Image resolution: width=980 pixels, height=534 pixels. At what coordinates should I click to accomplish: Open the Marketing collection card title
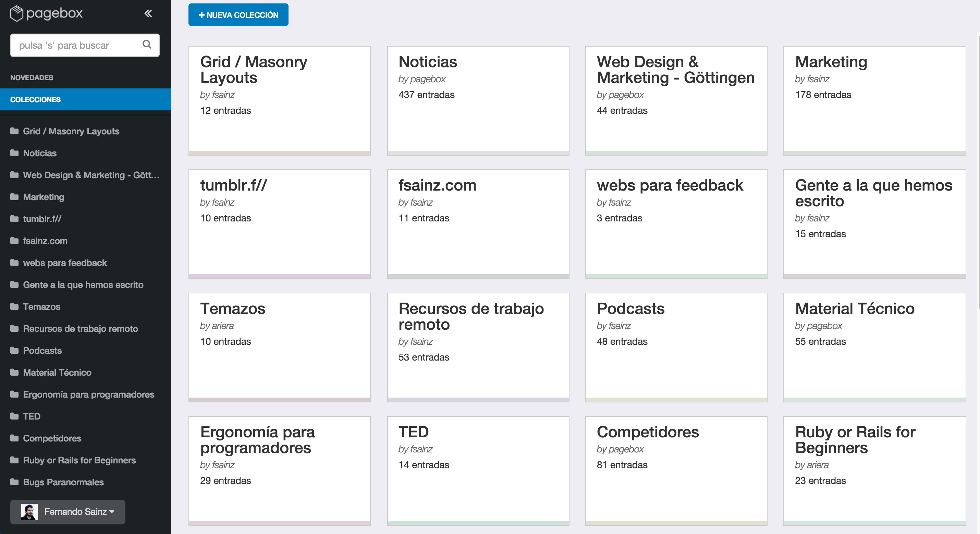point(831,62)
